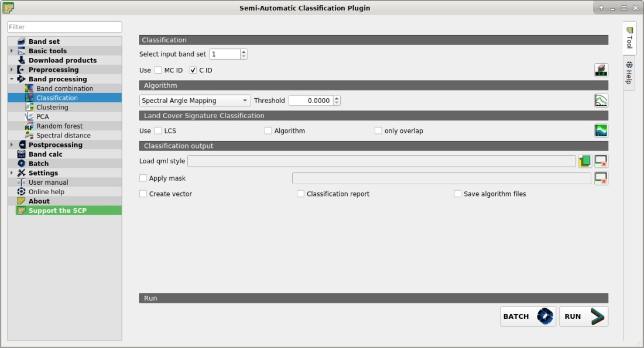Tick the Classification report checkbox
The width and height of the screenshot is (644, 348).
(x=301, y=194)
